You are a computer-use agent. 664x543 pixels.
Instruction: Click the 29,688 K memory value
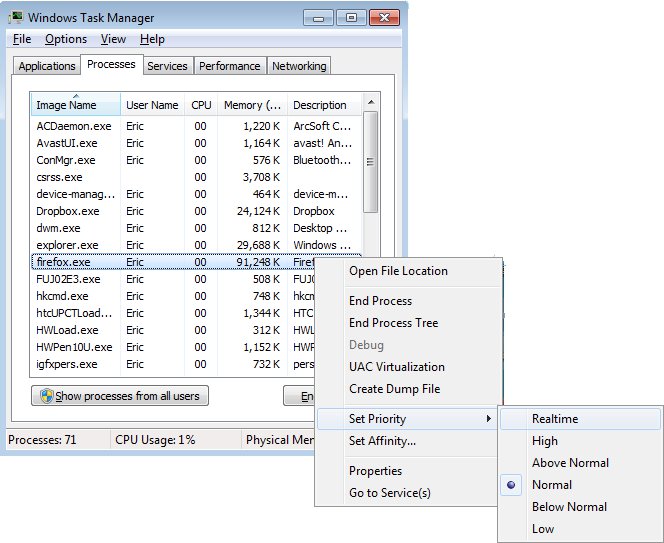258,245
